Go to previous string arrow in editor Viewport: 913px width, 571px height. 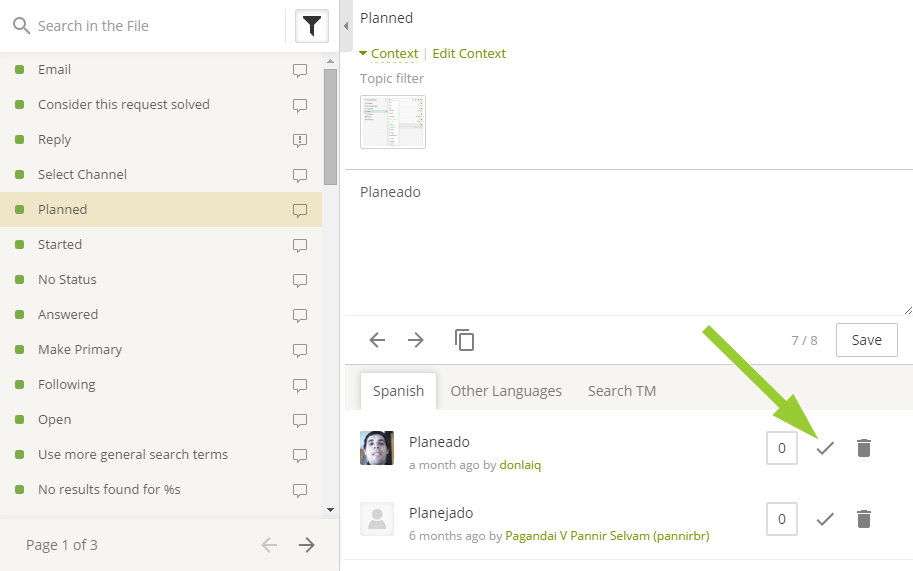click(377, 340)
